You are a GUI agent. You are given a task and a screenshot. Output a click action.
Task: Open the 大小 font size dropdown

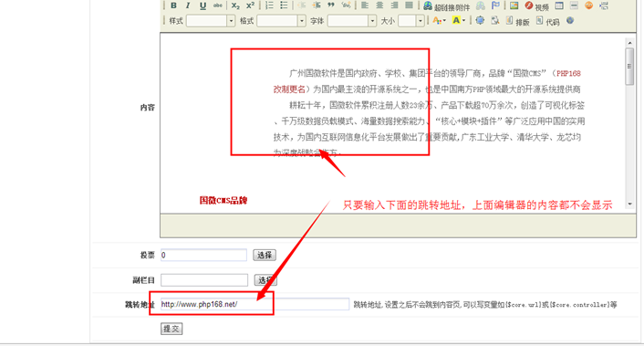pos(411,21)
